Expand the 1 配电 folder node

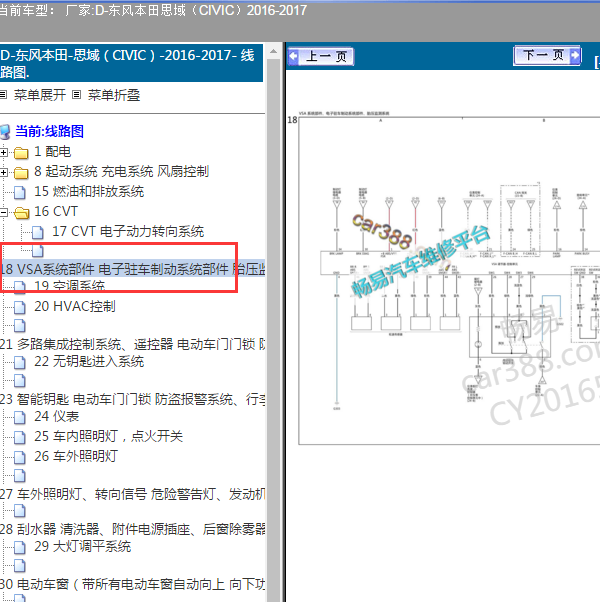click(x=3, y=152)
